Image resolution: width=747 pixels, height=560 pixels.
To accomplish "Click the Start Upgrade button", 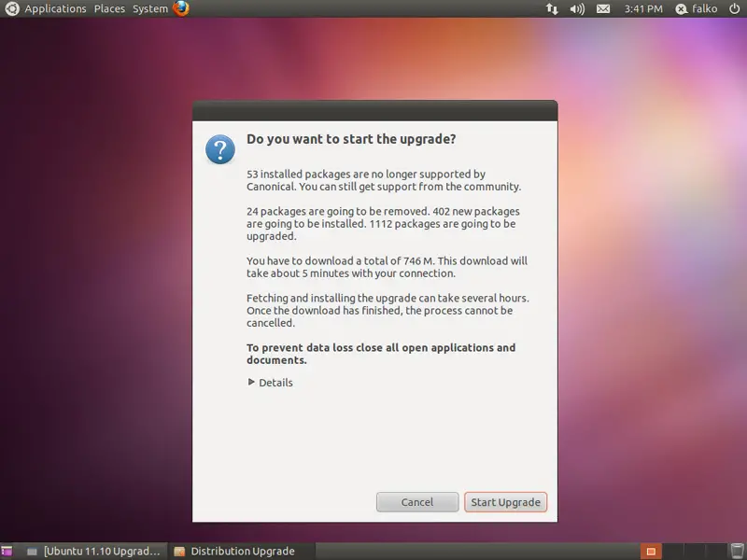I will pos(505,502).
